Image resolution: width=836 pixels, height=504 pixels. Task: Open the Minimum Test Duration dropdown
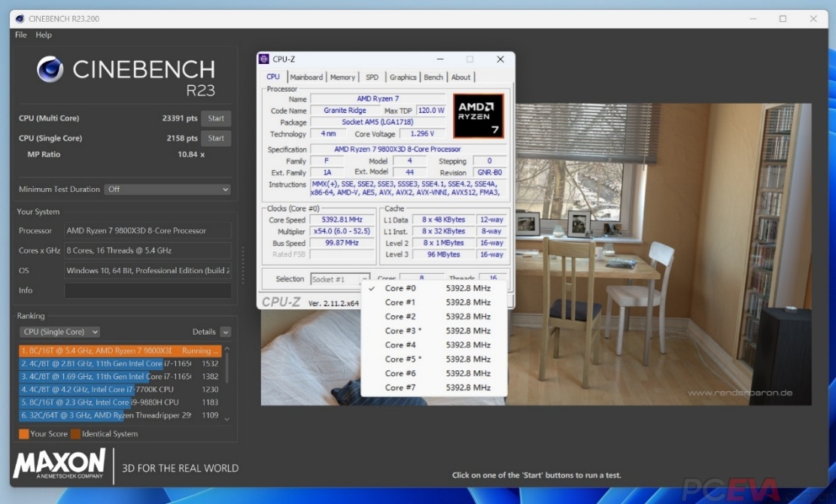pyautogui.click(x=167, y=190)
